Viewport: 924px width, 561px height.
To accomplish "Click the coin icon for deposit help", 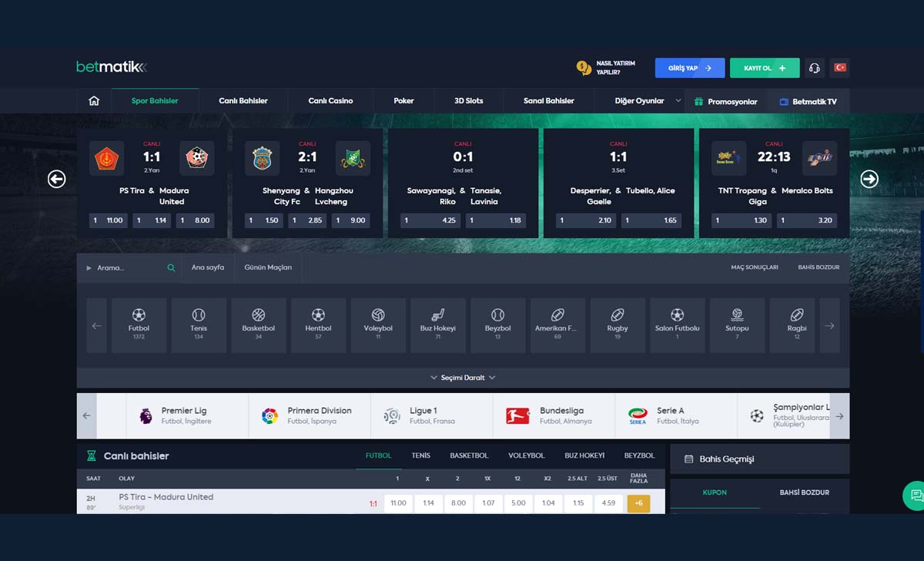I will tap(584, 68).
